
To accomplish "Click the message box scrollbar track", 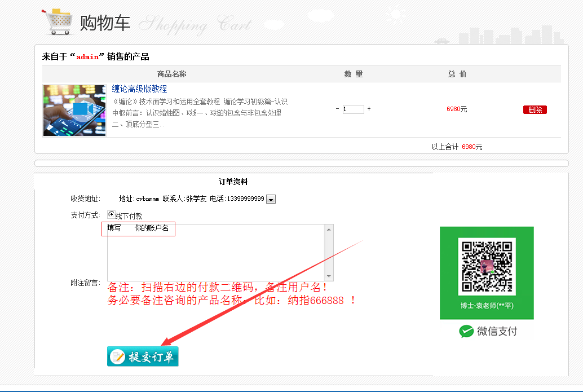I will [x=329, y=253].
